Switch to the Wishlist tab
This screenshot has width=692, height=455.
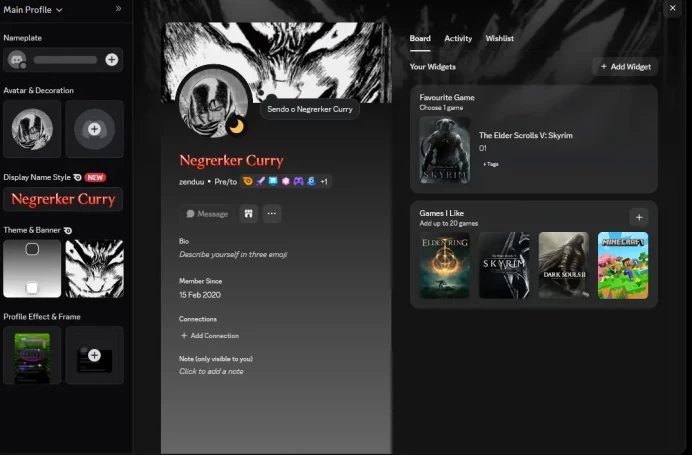click(x=500, y=38)
